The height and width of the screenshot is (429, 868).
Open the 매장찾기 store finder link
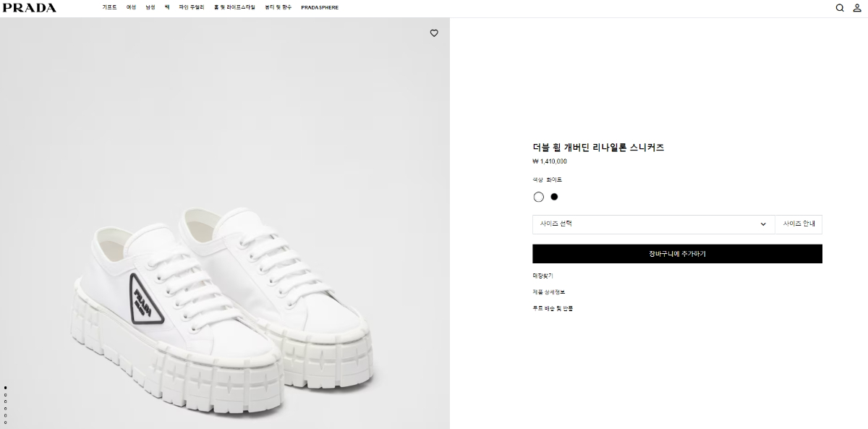[543, 276]
